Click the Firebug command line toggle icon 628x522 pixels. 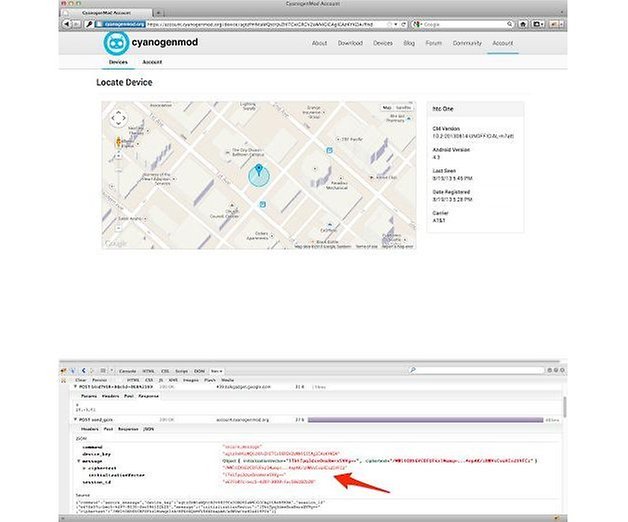(103, 371)
